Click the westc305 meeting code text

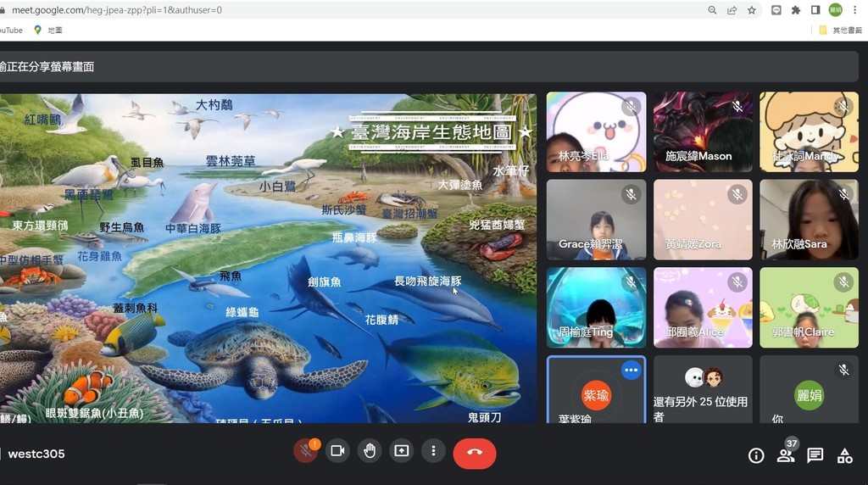point(36,454)
